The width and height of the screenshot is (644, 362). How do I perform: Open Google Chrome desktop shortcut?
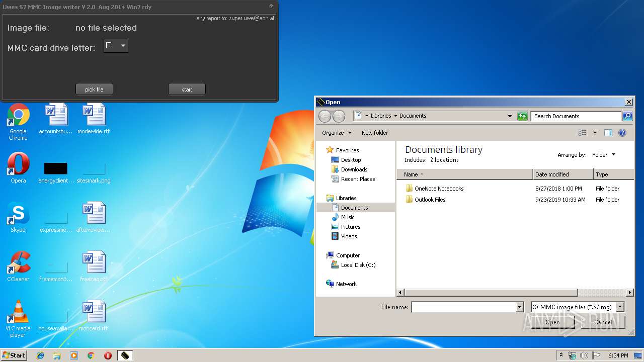tap(18, 122)
